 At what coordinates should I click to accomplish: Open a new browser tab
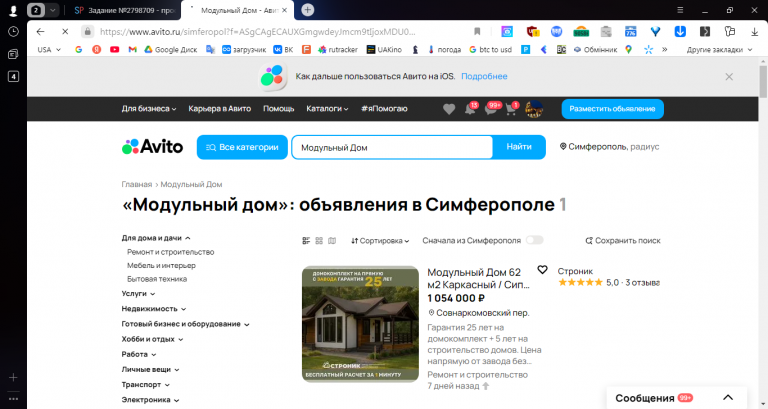[x=308, y=10]
